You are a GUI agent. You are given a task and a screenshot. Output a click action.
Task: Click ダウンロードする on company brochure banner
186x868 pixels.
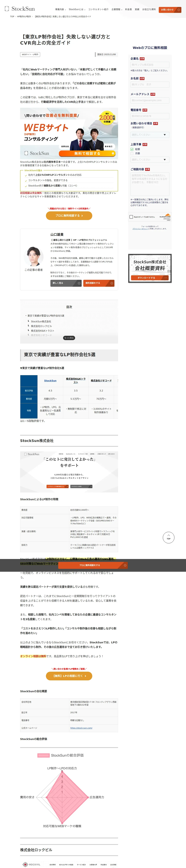pyautogui.click(x=150, y=278)
